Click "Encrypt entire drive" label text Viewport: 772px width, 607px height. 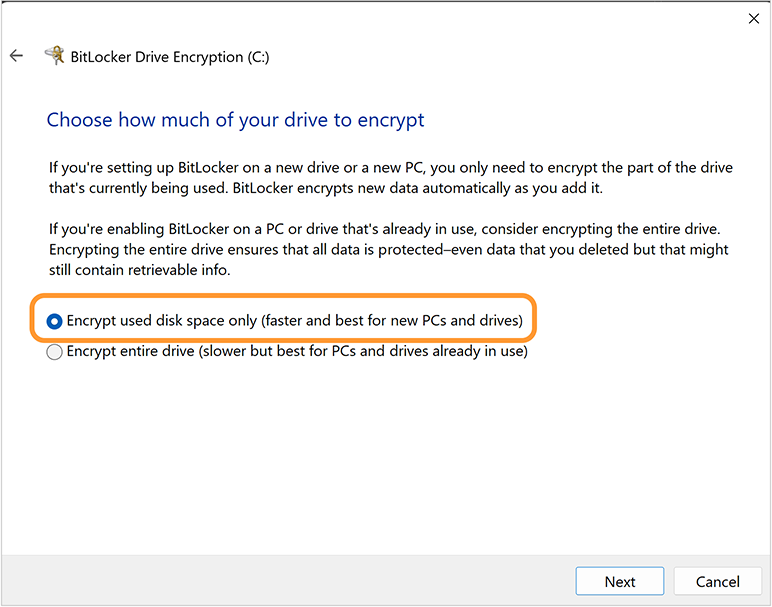(x=130, y=352)
